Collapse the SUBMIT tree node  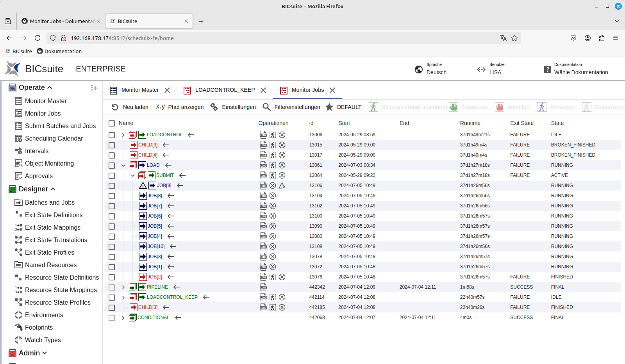click(133, 175)
